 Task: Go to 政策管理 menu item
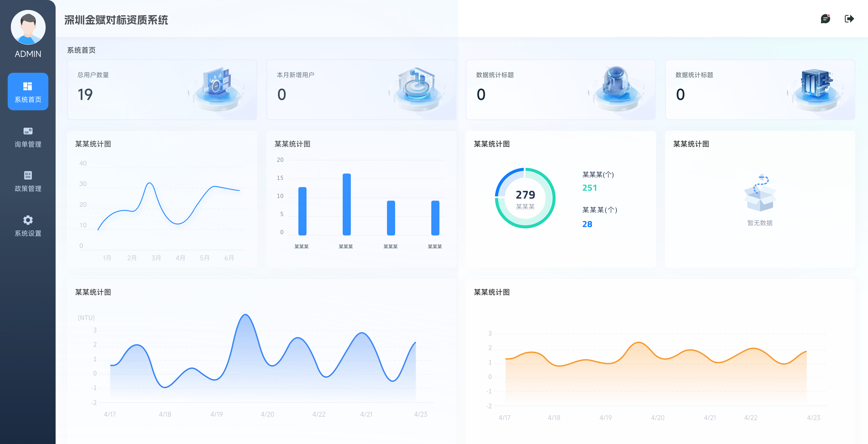click(28, 182)
